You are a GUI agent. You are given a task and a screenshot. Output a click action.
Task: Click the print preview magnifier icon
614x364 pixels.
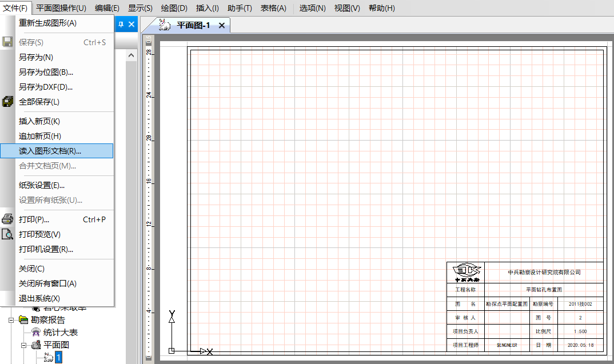click(x=7, y=234)
